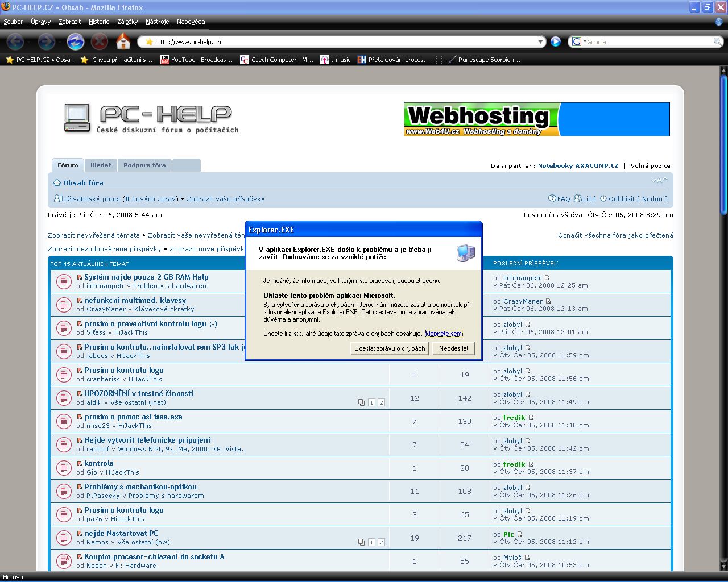
Task: Open the FAQ link
Action: 559,199
